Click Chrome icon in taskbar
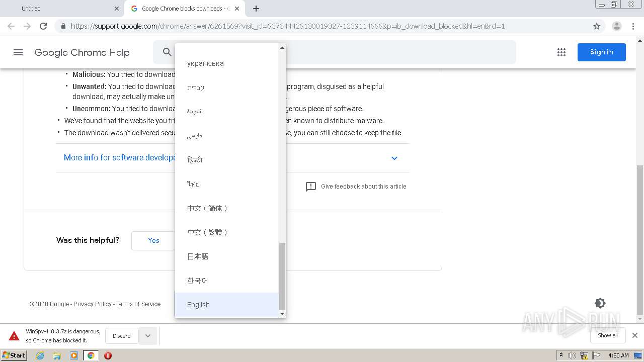 point(91,355)
